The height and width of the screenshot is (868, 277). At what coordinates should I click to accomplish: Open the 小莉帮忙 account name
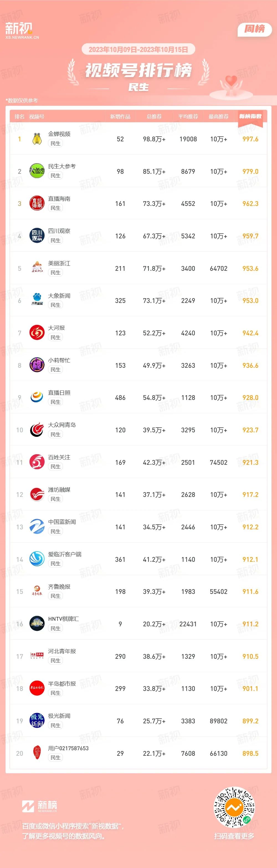[x=59, y=360]
